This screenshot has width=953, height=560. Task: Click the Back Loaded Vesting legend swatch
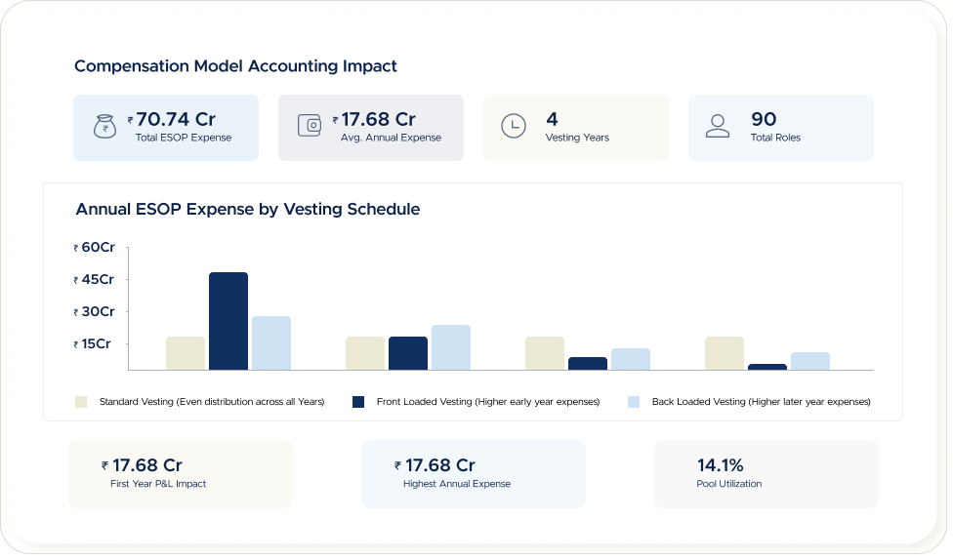tap(634, 401)
